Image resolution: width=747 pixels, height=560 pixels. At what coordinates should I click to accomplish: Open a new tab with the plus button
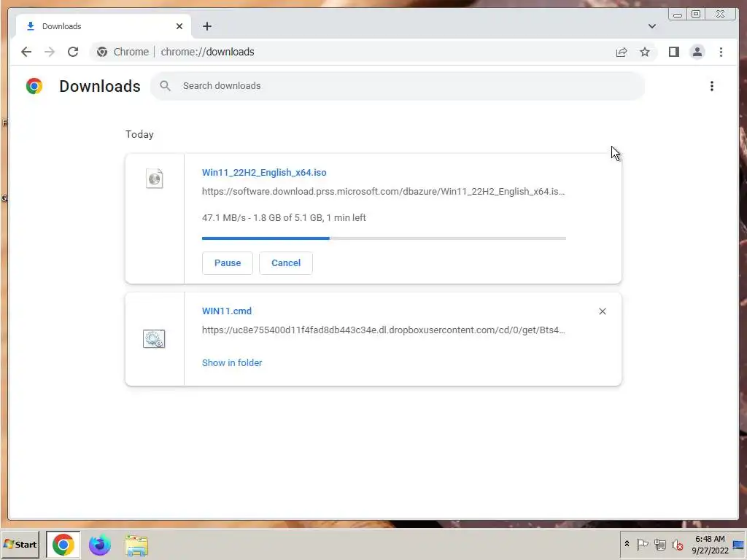(206, 26)
